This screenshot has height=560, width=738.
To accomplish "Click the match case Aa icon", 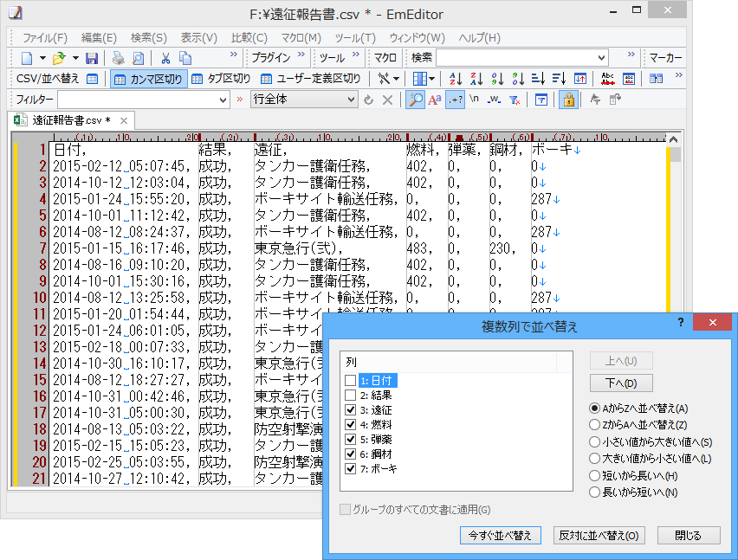I will pos(436,100).
